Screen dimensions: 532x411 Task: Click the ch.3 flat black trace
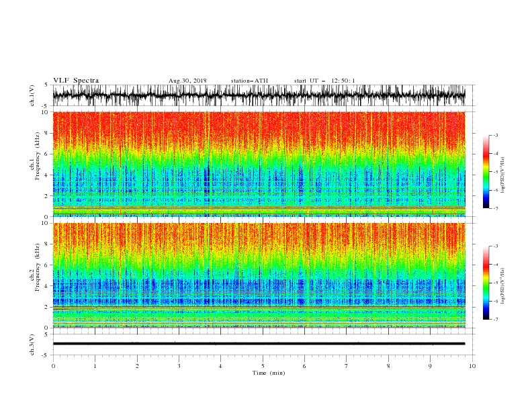[x=259, y=344]
